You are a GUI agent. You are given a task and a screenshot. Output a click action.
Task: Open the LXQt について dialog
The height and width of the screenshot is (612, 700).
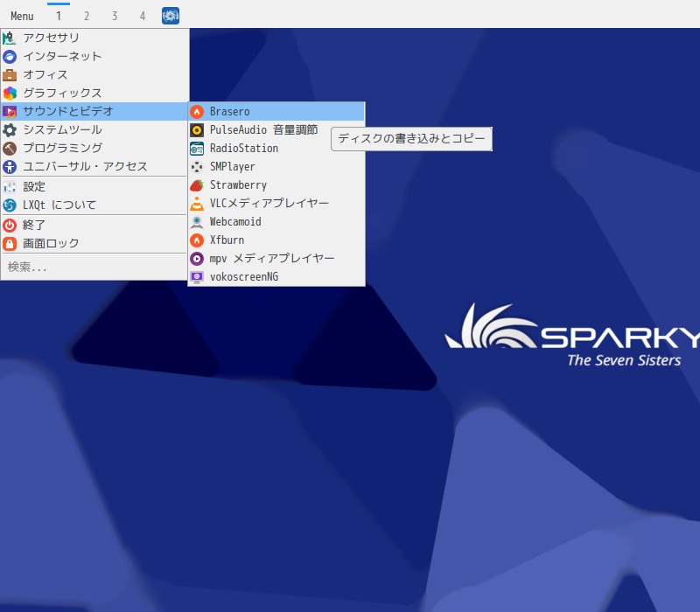coord(94,205)
